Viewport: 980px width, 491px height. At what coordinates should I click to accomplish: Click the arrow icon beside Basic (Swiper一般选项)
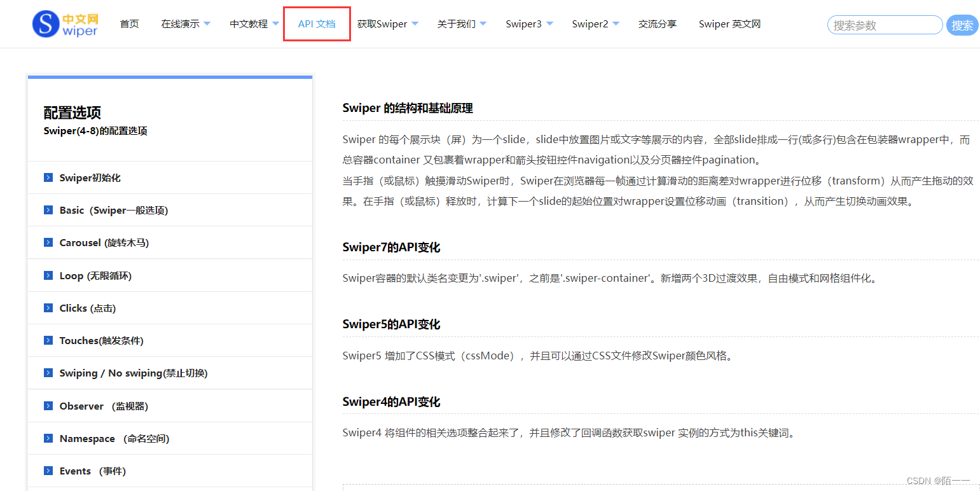click(x=48, y=210)
